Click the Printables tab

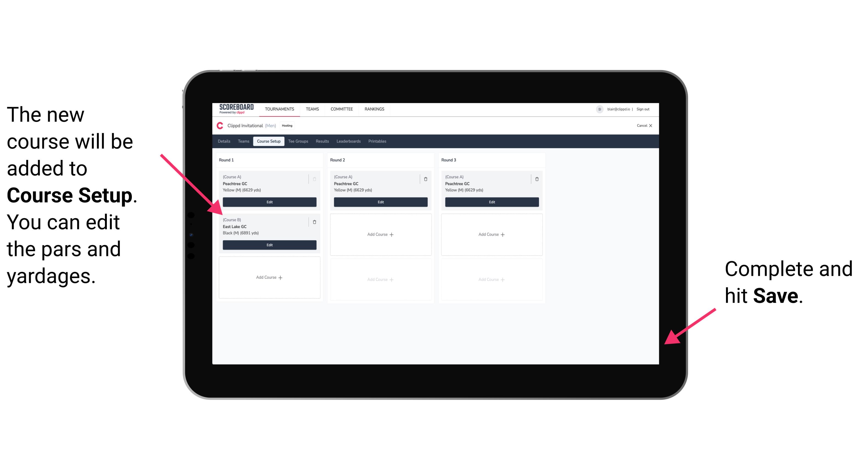[377, 141]
